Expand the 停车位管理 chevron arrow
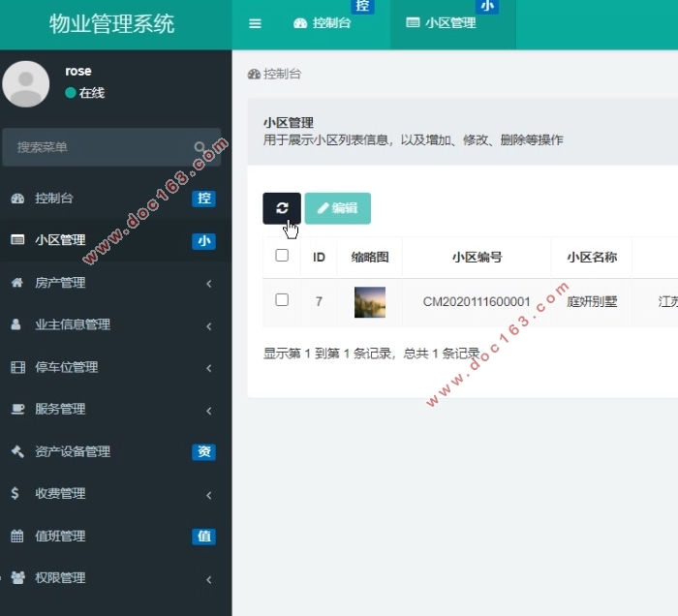Screen dimensions: 678x616 click(x=209, y=368)
